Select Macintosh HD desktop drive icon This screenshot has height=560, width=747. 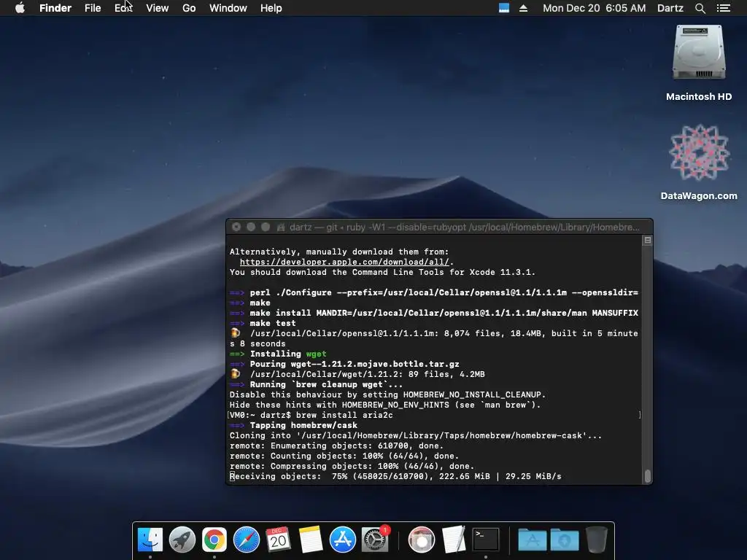coord(699,52)
